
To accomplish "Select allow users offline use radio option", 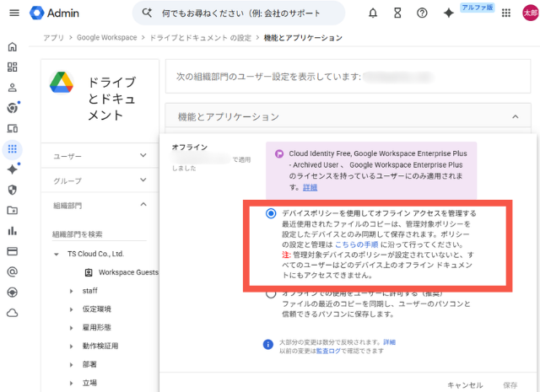I will tap(271, 293).
